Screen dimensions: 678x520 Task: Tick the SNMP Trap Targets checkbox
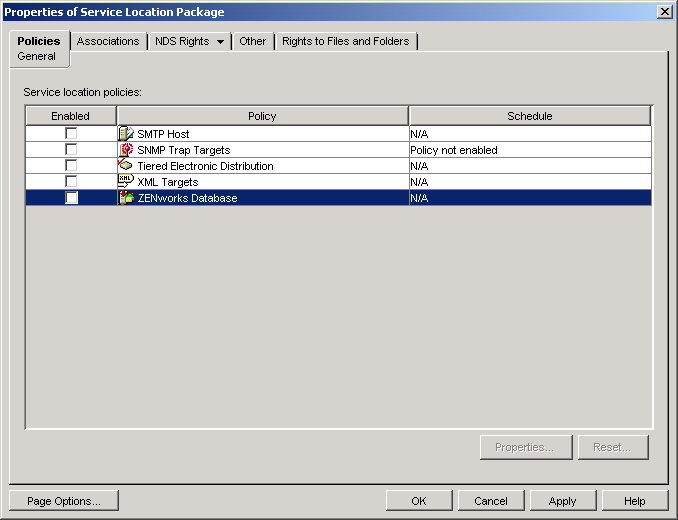tap(71, 150)
